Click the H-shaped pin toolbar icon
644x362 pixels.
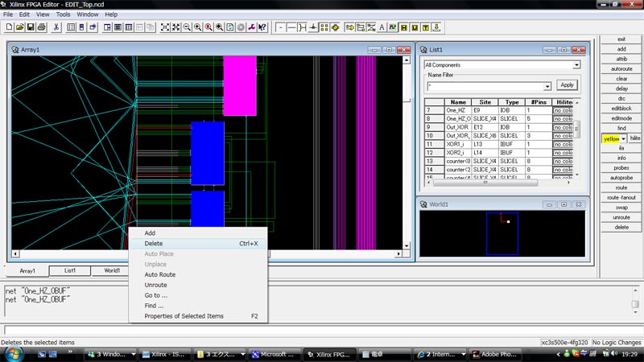click(303, 27)
